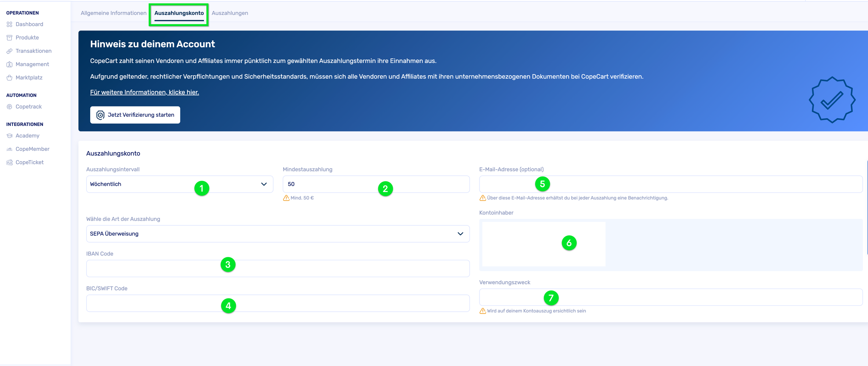The height and width of the screenshot is (366, 868).
Task: Click the Academy graduation cap icon
Action: pyautogui.click(x=10, y=136)
